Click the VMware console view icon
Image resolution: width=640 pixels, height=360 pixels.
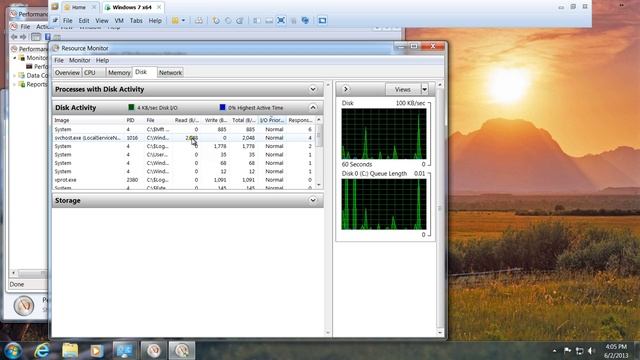tap(305, 20)
